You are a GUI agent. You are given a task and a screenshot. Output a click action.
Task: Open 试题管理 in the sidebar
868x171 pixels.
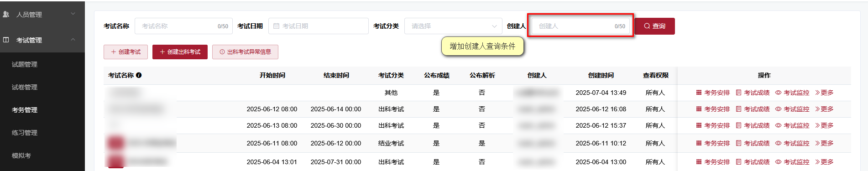tap(25, 64)
